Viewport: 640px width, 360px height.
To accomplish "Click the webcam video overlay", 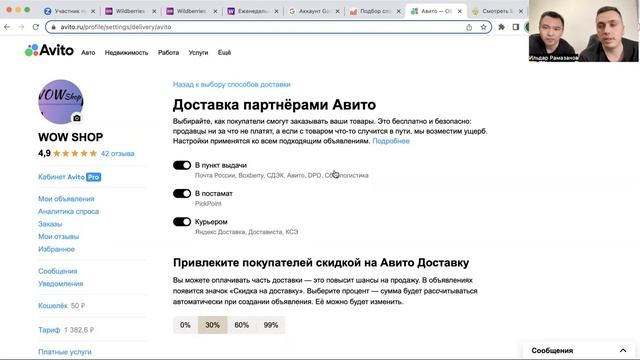I will point(584,31).
